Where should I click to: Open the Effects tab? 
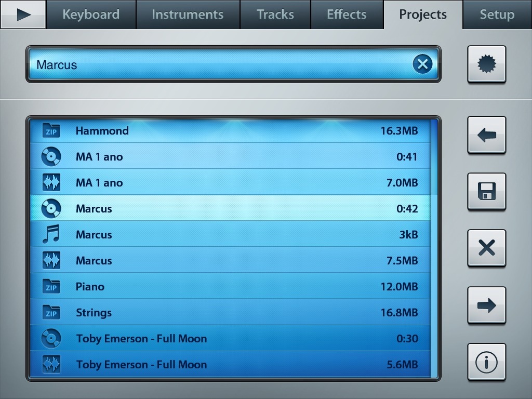tap(347, 14)
